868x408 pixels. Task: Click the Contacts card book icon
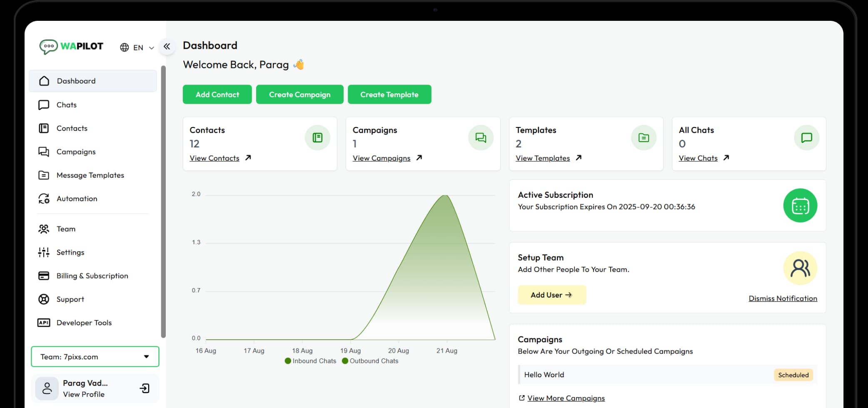point(317,138)
